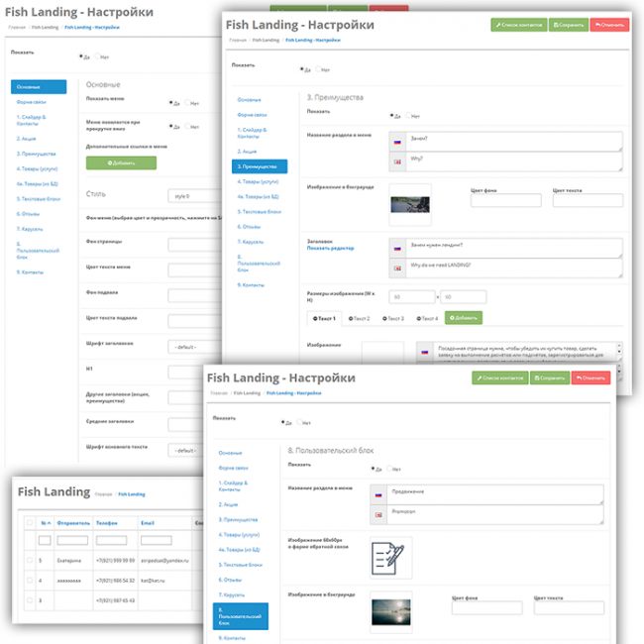Click the 'Цвет фона' color field in Преимущества
This screenshot has height=644, width=644.
505,200
